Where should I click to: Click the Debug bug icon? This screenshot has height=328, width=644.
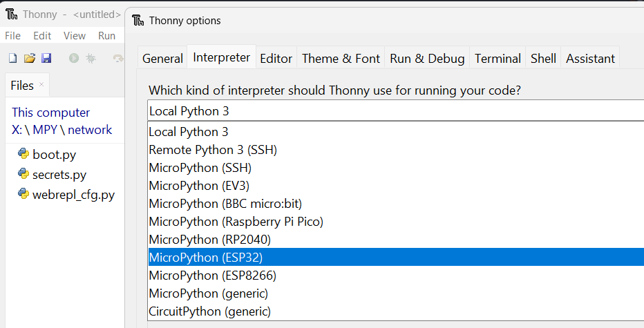(x=91, y=59)
